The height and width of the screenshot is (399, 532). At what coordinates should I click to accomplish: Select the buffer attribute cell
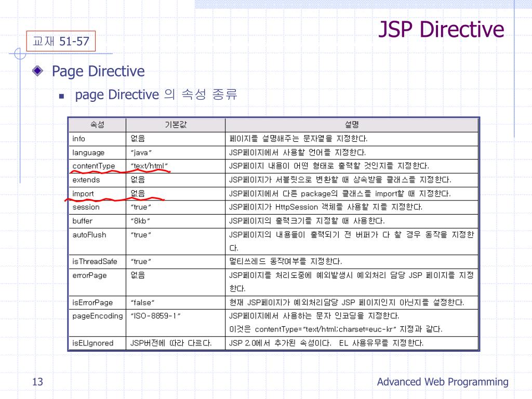pos(97,221)
